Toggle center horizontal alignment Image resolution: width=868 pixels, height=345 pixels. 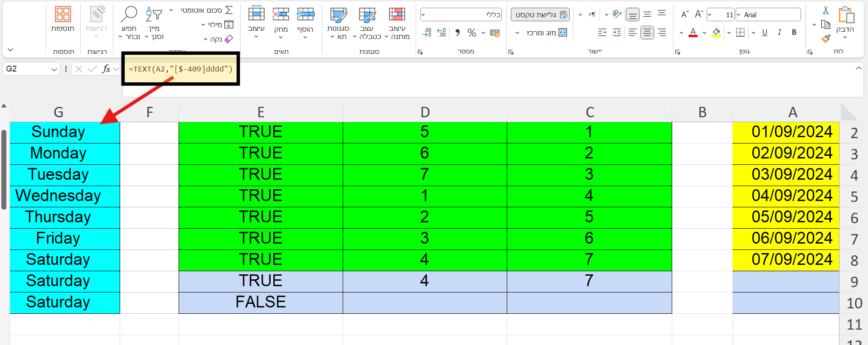[x=647, y=32]
